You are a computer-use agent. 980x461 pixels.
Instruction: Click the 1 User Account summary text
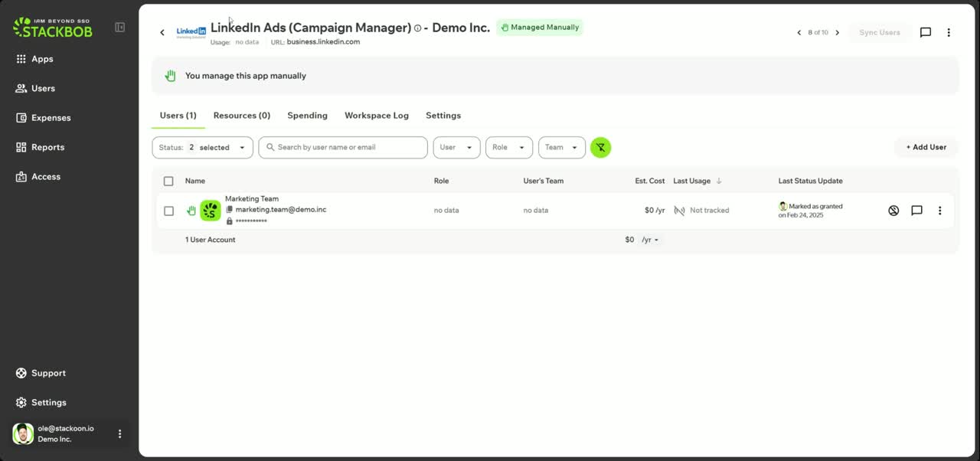point(211,240)
